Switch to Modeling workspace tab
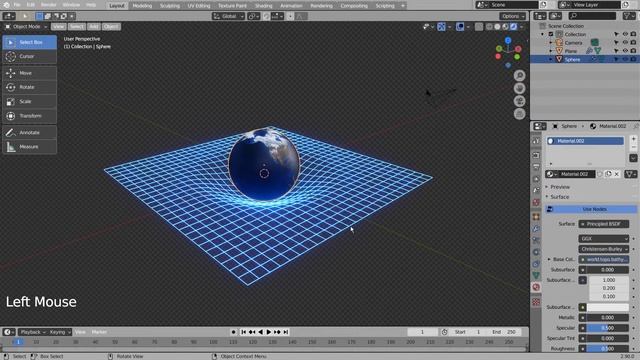640x360 pixels. click(x=142, y=6)
